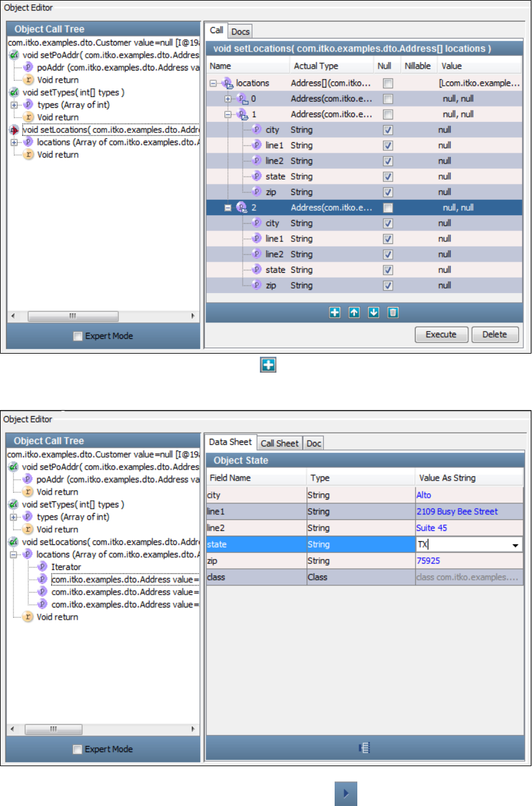Click the state parameter icon under element 1
532x806 pixels.
tap(257, 176)
